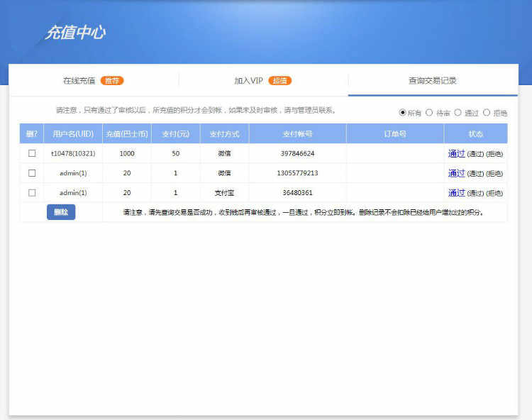This screenshot has height=420, width=532.
Task: Click the 支付帐号 column header
Action: point(297,133)
